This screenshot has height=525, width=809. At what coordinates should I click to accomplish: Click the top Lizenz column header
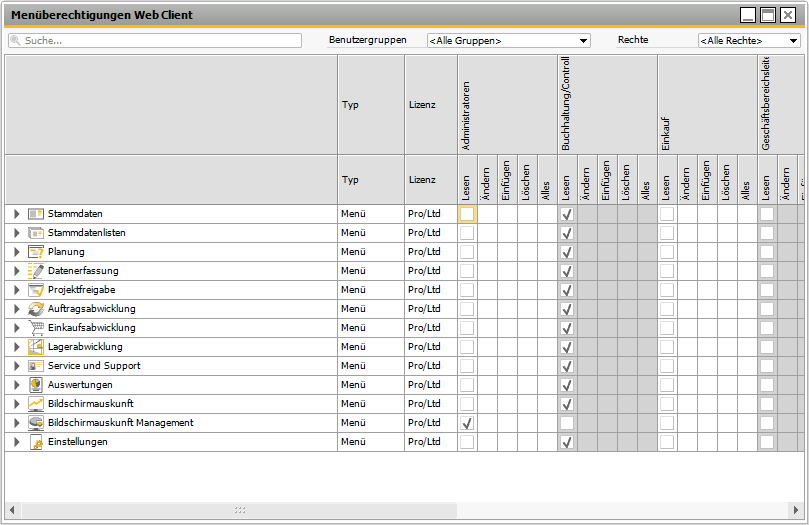click(x=431, y=105)
